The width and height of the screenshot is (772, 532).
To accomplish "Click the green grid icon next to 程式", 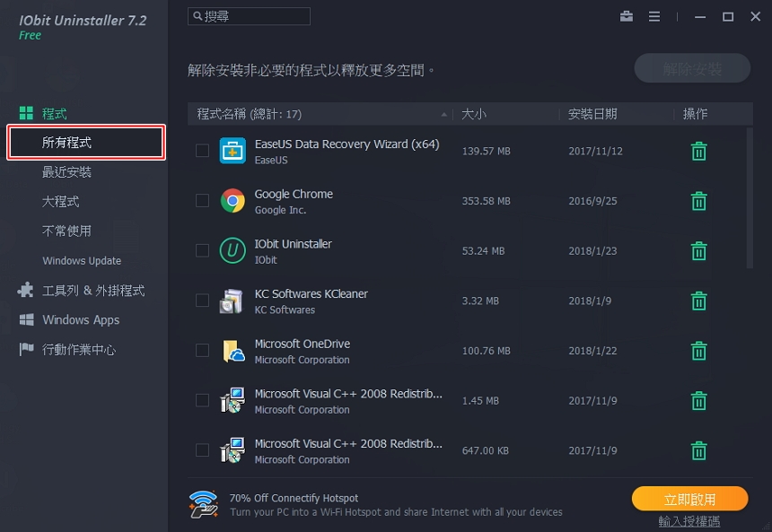I will pyautogui.click(x=26, y=113).
